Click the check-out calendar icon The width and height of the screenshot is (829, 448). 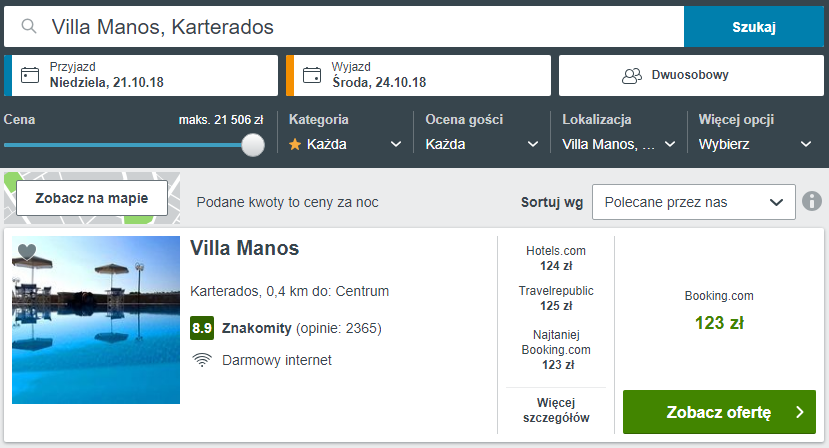tap(312, 75)
